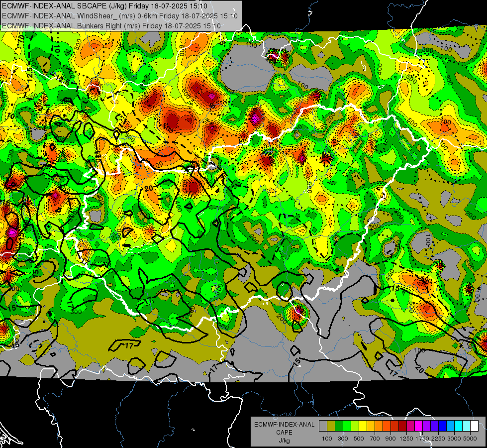Screen dimensions: 487x448
Task: Click the WindShear_ (m/s) 0-6km header line
Action: [x=119, y=16]
